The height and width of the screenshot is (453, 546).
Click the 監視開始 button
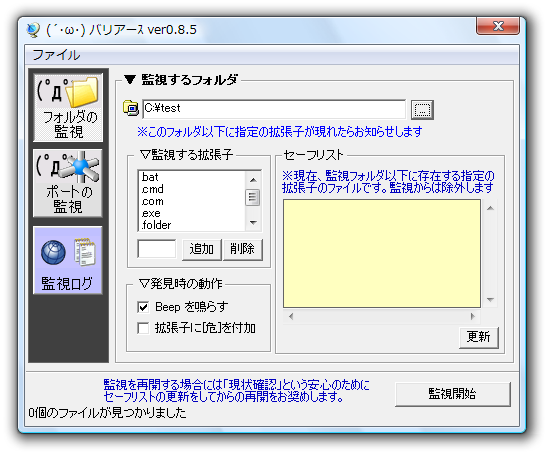tap(453, 394)
